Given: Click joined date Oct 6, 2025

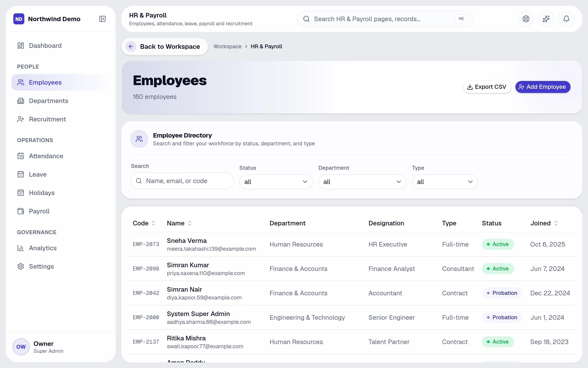Looking at the screenshot, I should (x=548, y=244).
